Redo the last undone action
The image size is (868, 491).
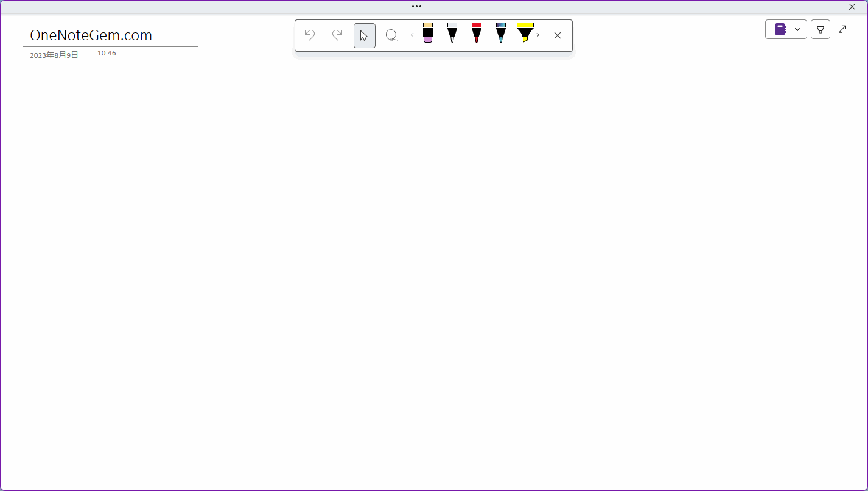tap(337, 35)
